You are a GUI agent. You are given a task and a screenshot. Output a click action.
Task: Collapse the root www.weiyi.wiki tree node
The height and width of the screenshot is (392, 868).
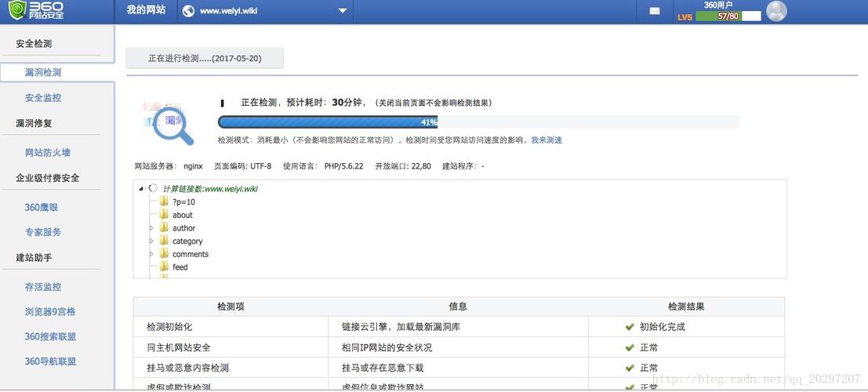tap(140, 189)
